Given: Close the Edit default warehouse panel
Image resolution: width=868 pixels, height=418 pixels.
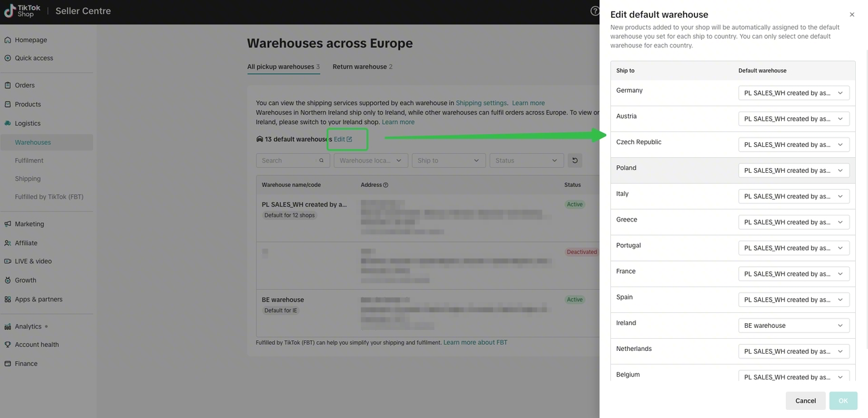Looking at the screenshot, I should click(x=852, y=14).
